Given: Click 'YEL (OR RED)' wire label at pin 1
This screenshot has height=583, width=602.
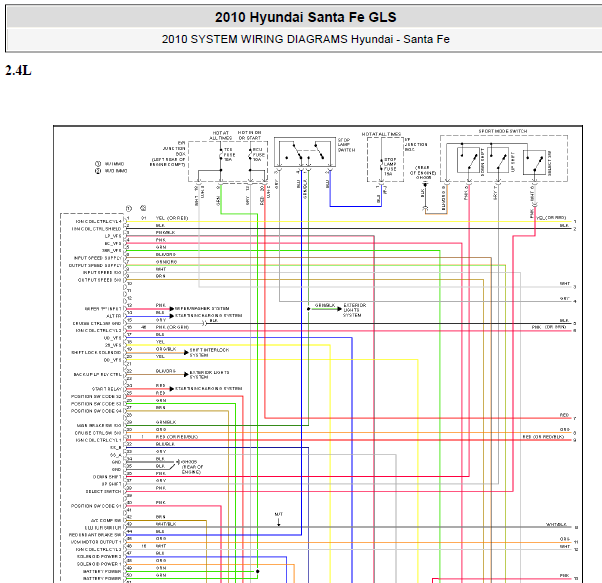Looking at the screenshot, I should point(172,218).
